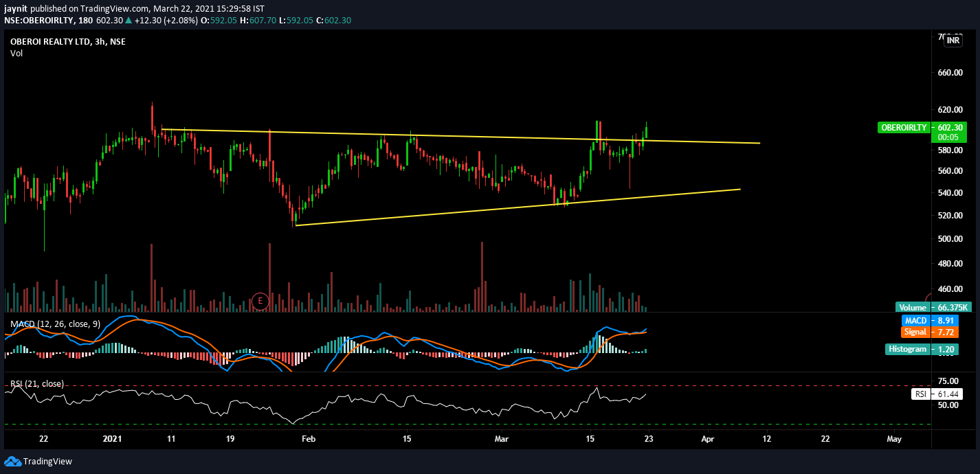This screenshot has width=980, height=474.
Task: Click the 00:05 countdown timer label
Action: pos(947,137)
